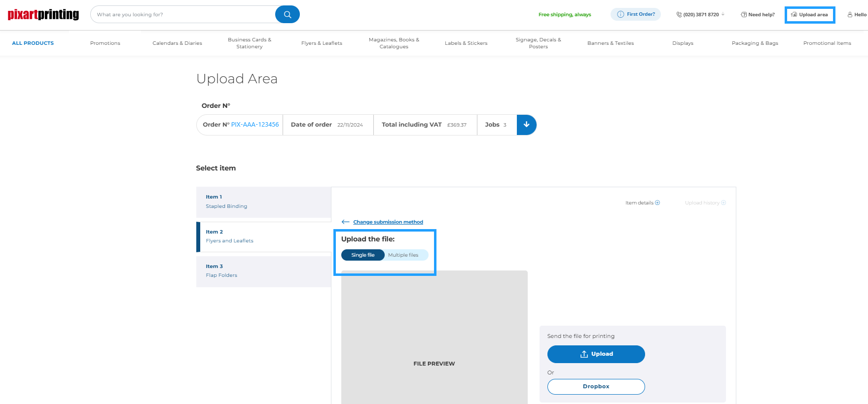Open Upload area from the header
This screenshot has width=868, height=404.
(x=810, y=15)
